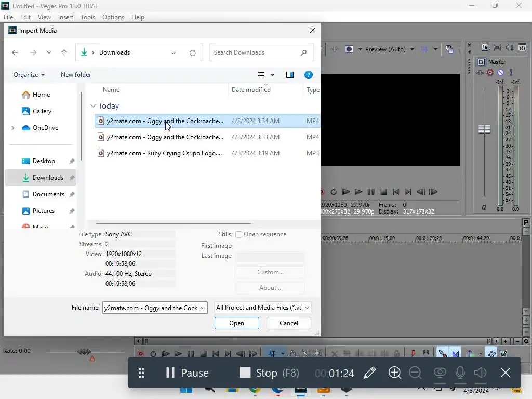Screen dimensions: 532x399
Task: Enable the Open sequence checkbox
Action: point(238,234)
